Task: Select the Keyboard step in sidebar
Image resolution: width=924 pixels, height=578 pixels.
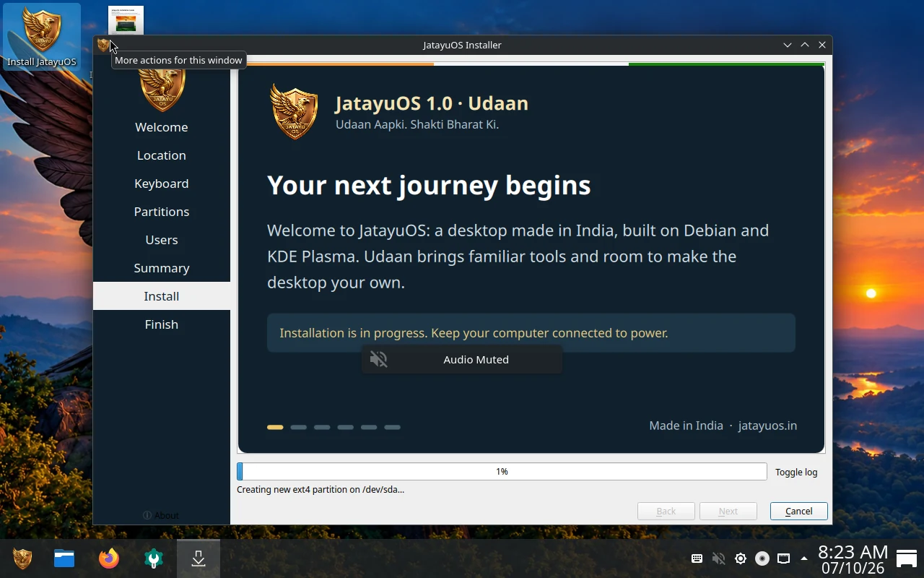Action: pyautogui.click(x=162, y=184)
